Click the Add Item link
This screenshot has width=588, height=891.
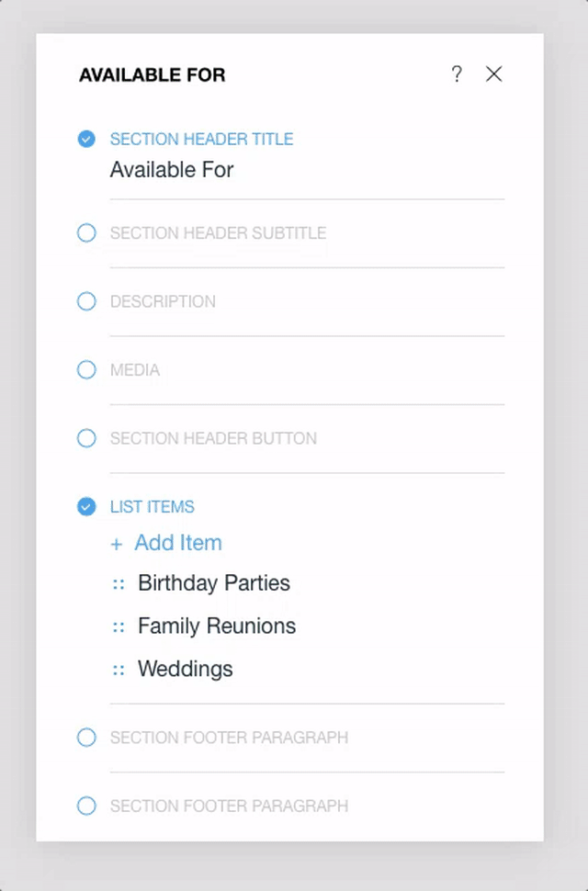178,543
